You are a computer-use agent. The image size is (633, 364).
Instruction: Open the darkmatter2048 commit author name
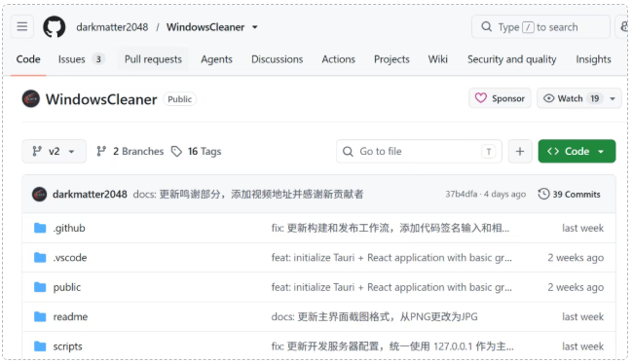pos(90,194)
